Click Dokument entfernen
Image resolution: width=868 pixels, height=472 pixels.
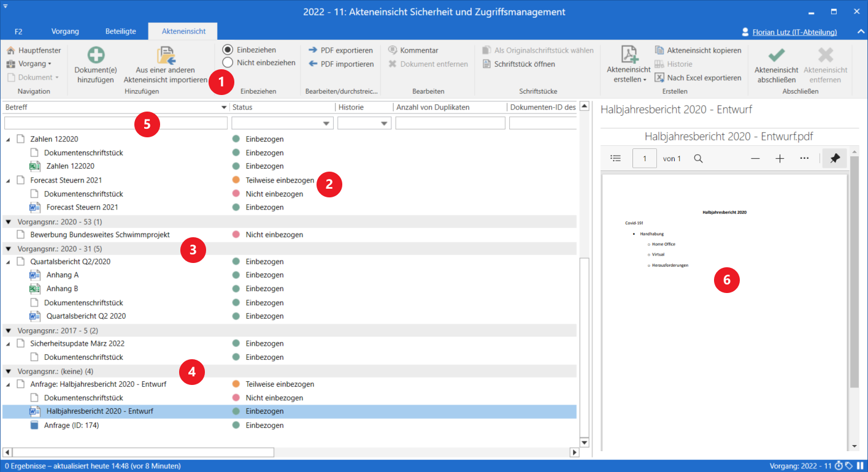point(428,64)
